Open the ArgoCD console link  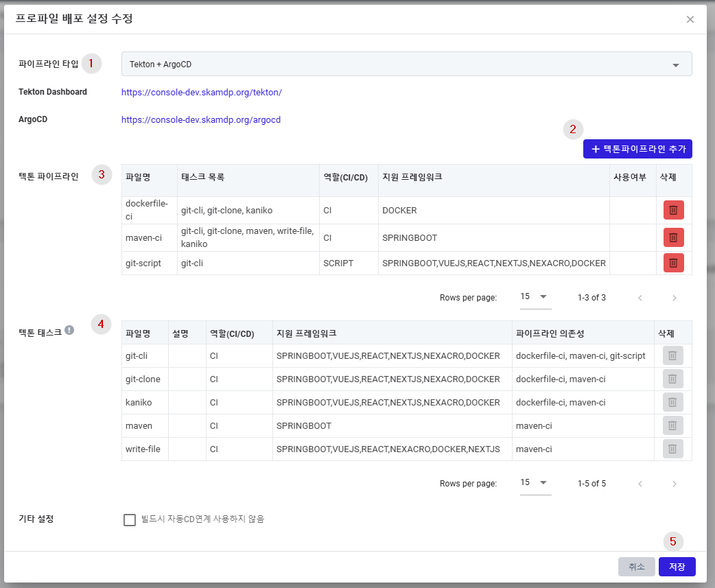(x=201, y=119)
